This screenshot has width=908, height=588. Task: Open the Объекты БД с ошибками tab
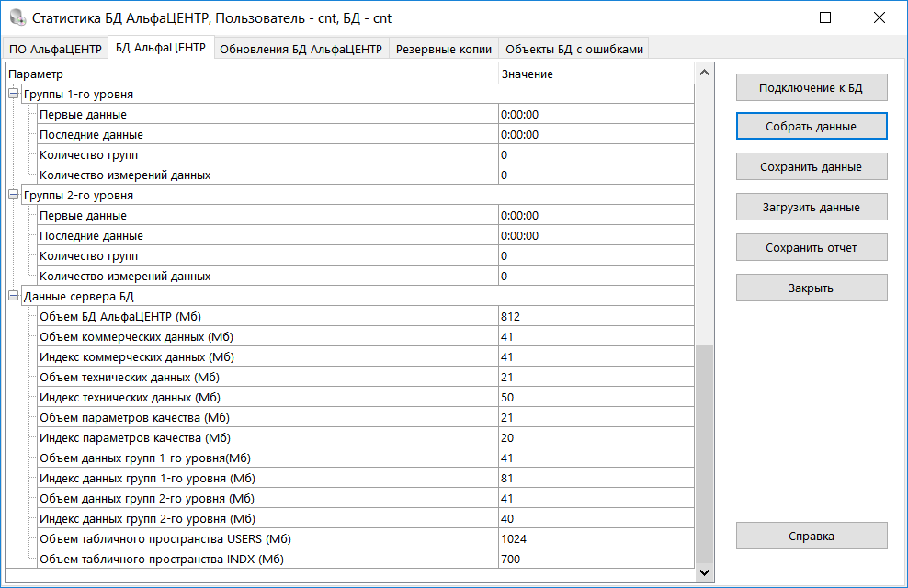(x=574, y=50)
